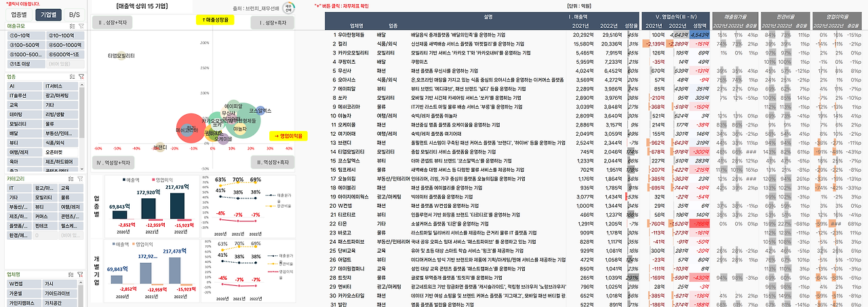Click the up arrow in 업체명 slicer scrollbar
This screenshot has width=868, height=307.
(x=81, y=283)
